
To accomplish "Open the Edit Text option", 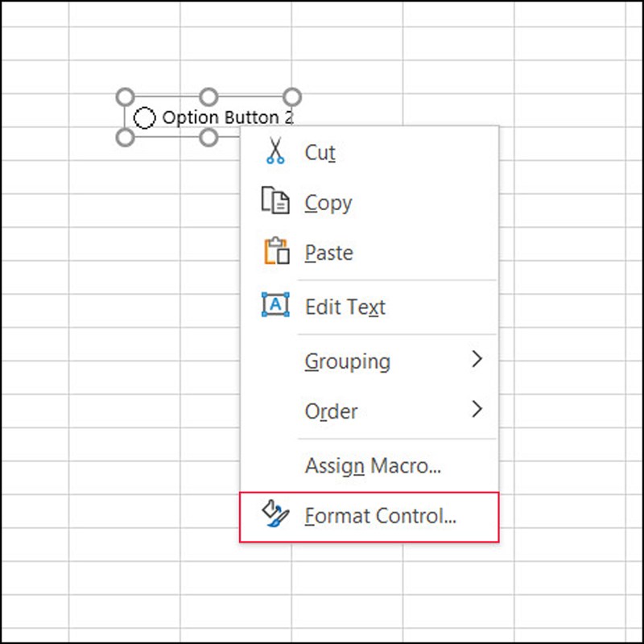I will click(x=345, y=306).
